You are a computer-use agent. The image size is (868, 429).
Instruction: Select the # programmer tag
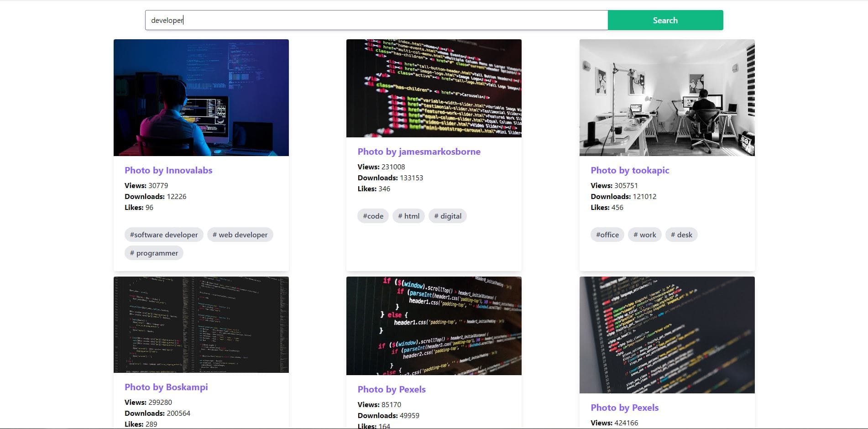point(154,253)
